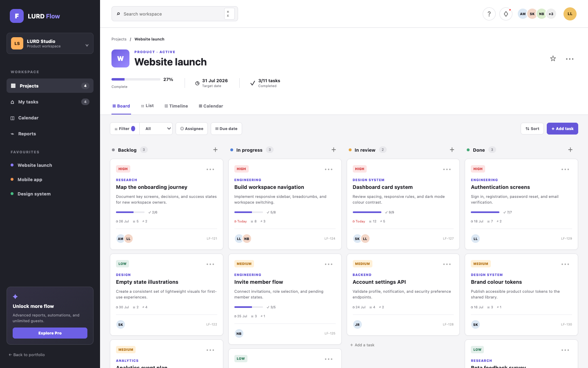Open Mobile app favourite

[x=50, y=180]
